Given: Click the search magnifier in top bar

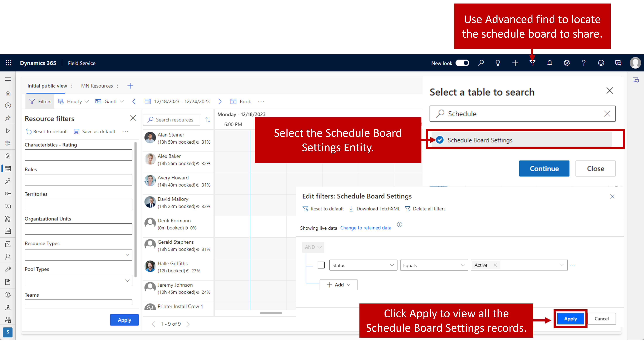Looking at the screenshot, I should click(x=481, y=63).
